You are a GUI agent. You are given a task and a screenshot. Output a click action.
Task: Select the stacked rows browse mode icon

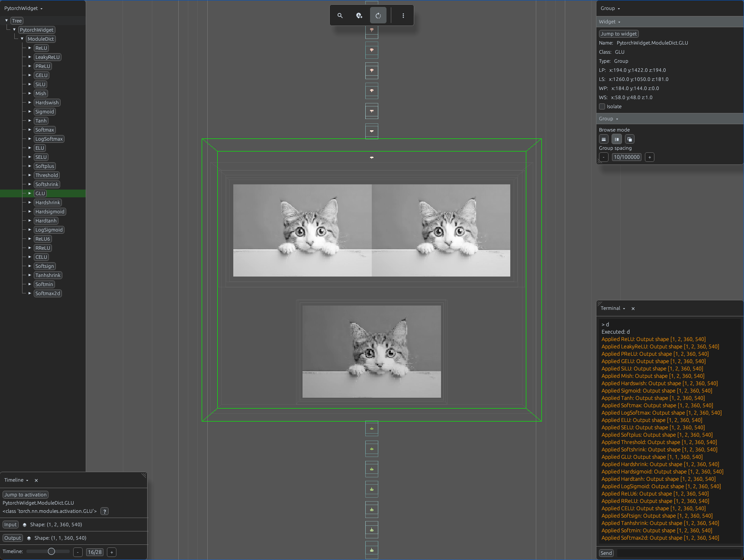(604, 139)
